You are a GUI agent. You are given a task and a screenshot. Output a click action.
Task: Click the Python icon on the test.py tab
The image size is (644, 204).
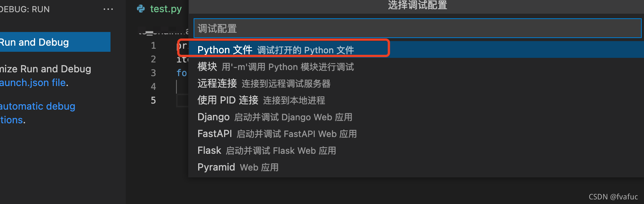141,9
